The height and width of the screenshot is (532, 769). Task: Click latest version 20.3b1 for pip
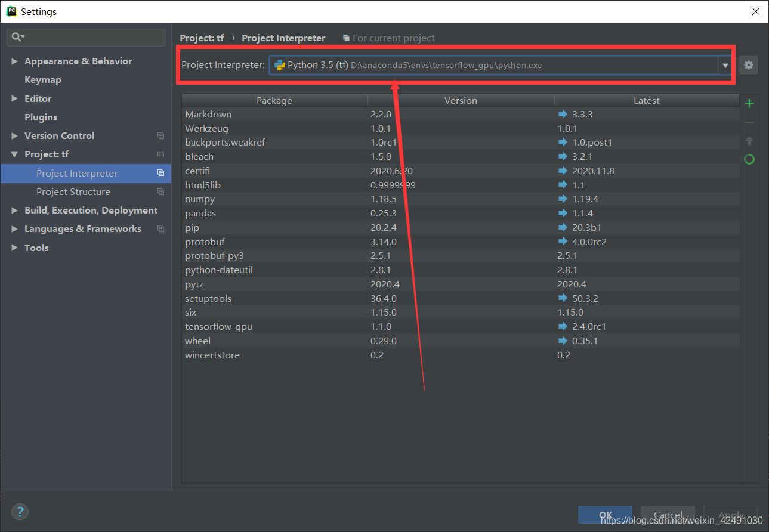pos(587,228)
